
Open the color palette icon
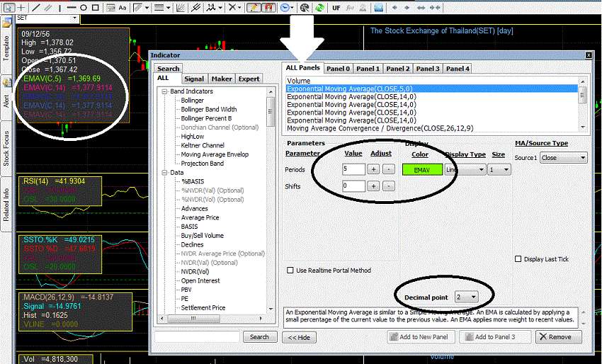305,7
